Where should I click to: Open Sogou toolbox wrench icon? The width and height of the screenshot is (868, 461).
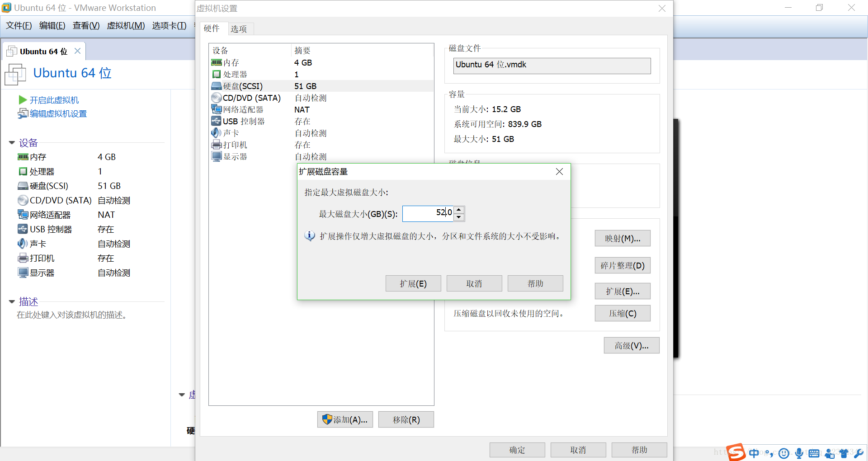(859, 453)
